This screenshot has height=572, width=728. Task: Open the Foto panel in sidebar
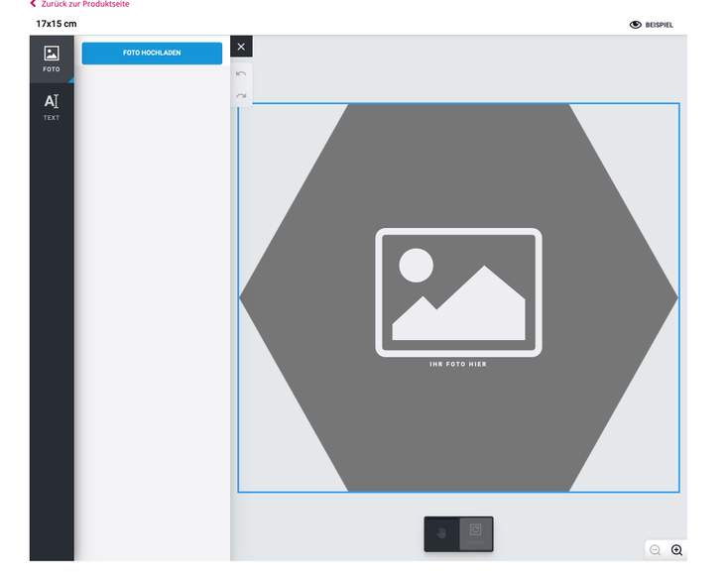point(52,58)
